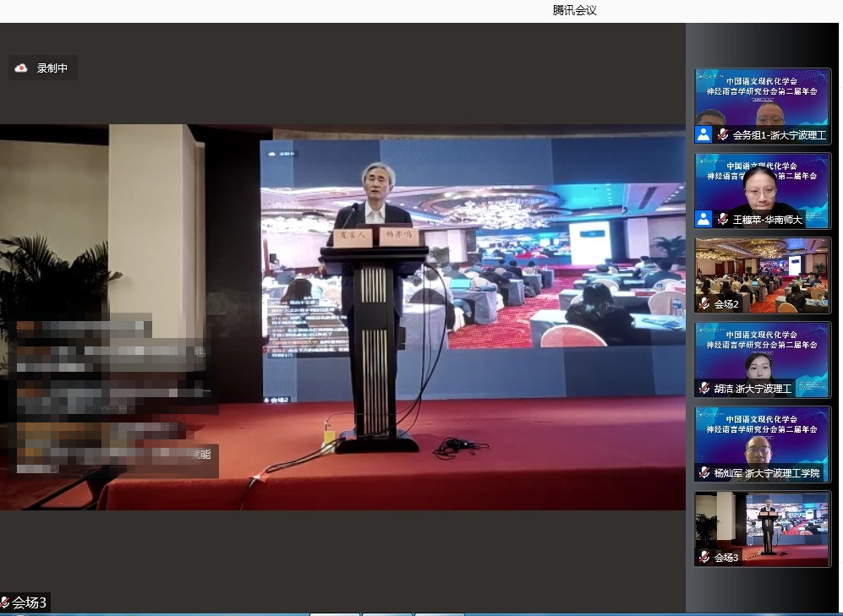Click the cloud recording icon beside 录制中

pos(22,68)
